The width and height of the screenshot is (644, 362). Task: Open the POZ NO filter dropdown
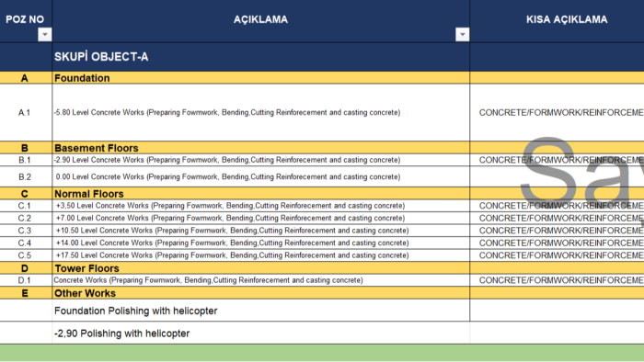(45, 34)
